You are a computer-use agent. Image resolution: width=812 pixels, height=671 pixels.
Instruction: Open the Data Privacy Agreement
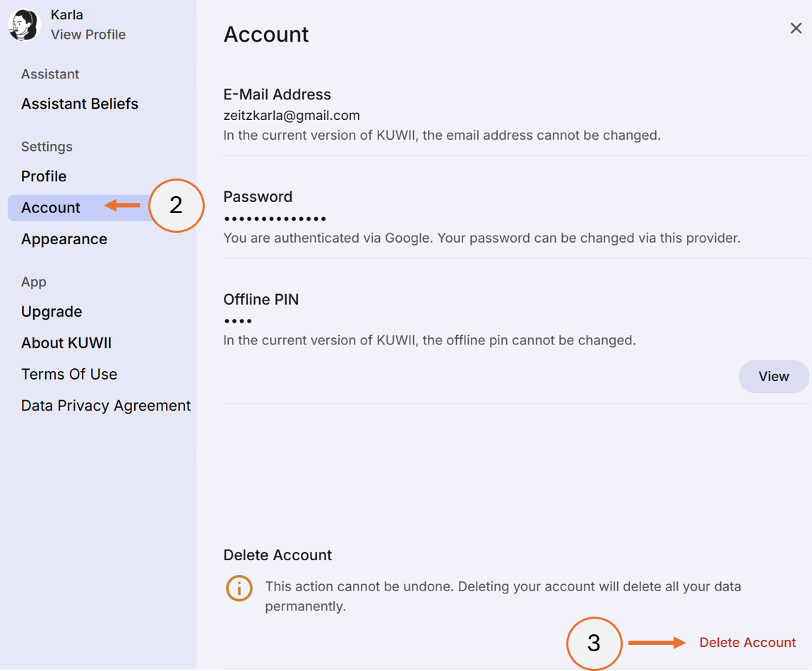point(106,405)
